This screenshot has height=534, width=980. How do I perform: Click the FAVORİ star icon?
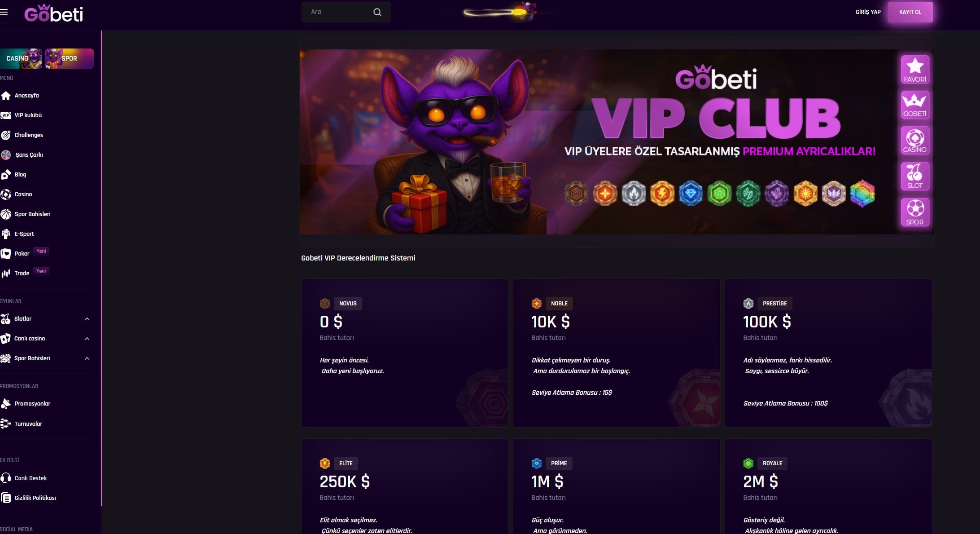coord(915,70)
